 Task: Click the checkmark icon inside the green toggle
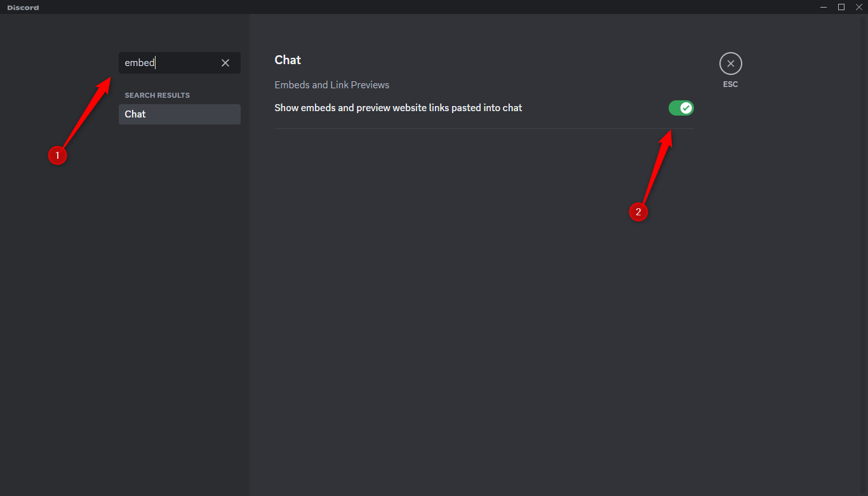(685, 107)
